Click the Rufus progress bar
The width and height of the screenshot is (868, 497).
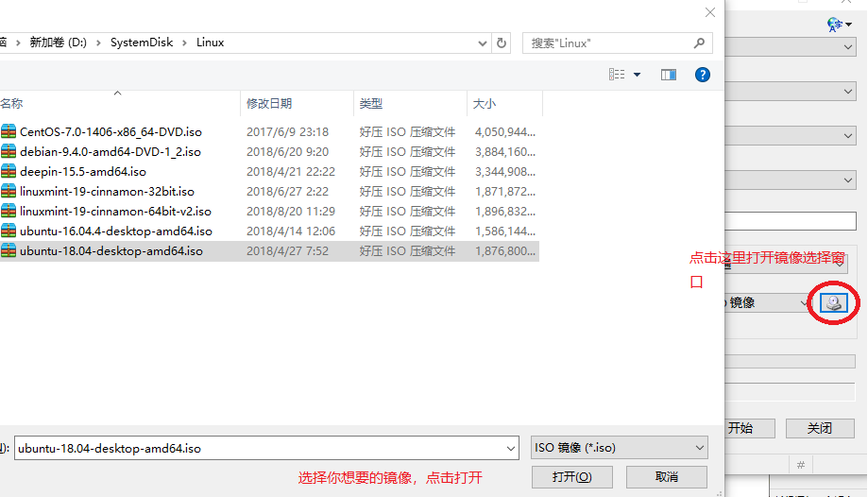[791, 361]
